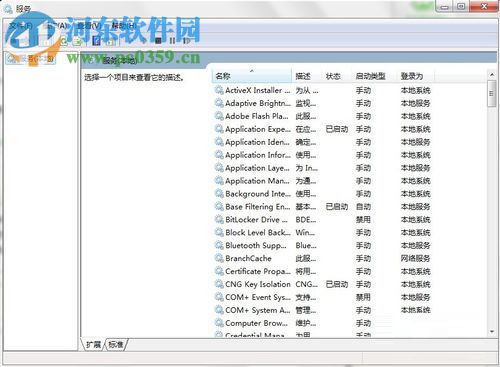Click the 'BitLocker Drive ...' service name
This screenshot has width=500, height=367.
click(x=256, y=220)
